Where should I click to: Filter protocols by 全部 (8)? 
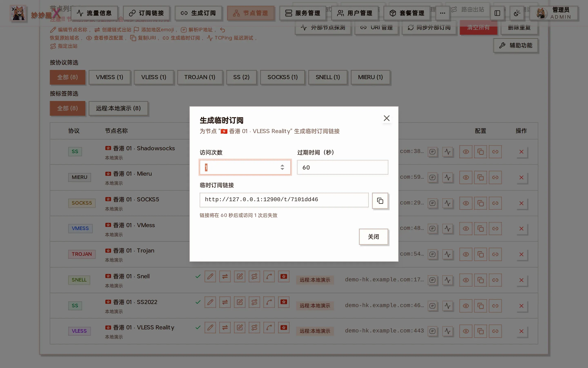(x=68, y=77)
